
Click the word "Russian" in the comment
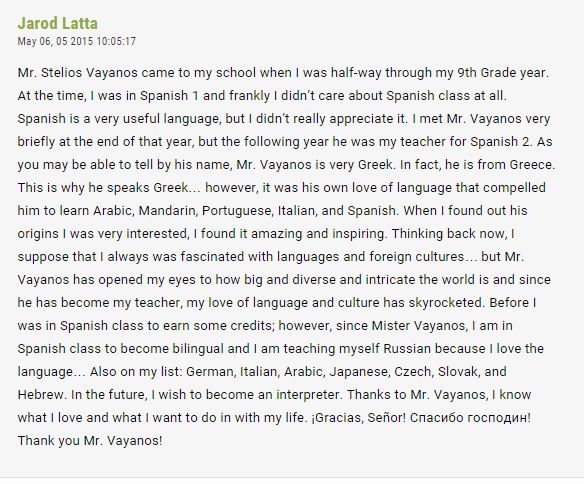(407, 349)
